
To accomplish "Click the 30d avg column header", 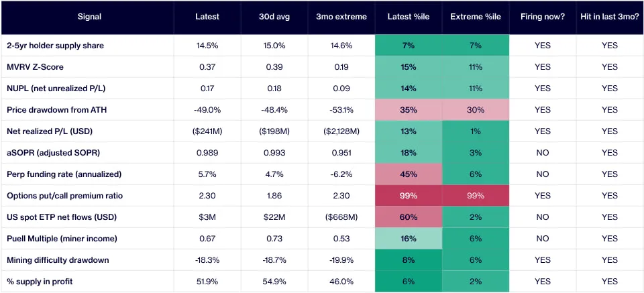I will click(274, 17).
